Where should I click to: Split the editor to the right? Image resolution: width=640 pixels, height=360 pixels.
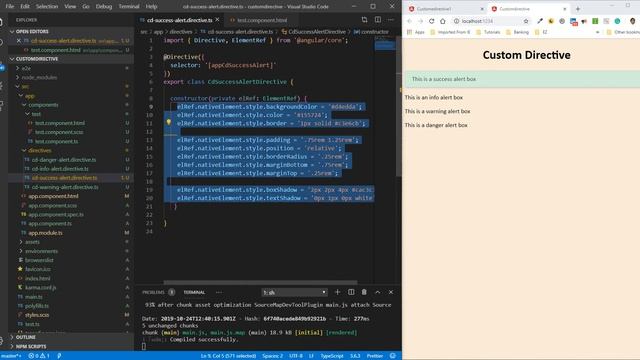[378, 20]
